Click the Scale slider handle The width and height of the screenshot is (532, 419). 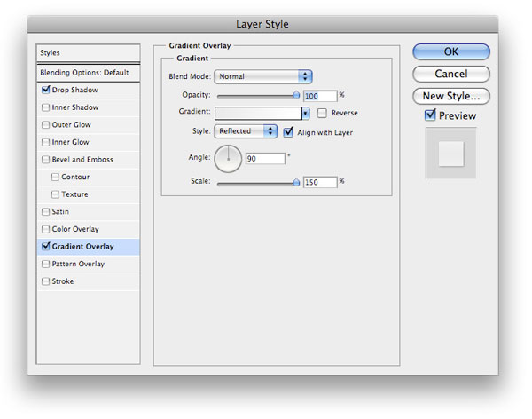296,183
